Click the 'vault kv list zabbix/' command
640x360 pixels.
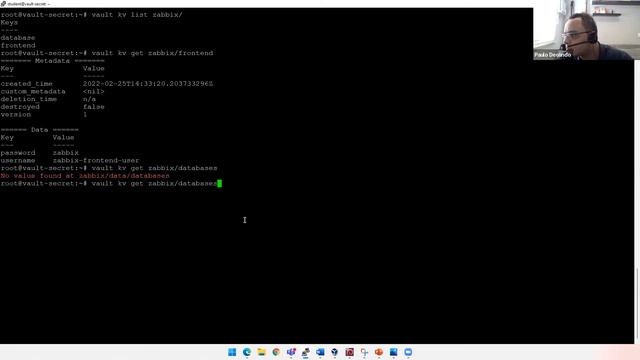137,15
